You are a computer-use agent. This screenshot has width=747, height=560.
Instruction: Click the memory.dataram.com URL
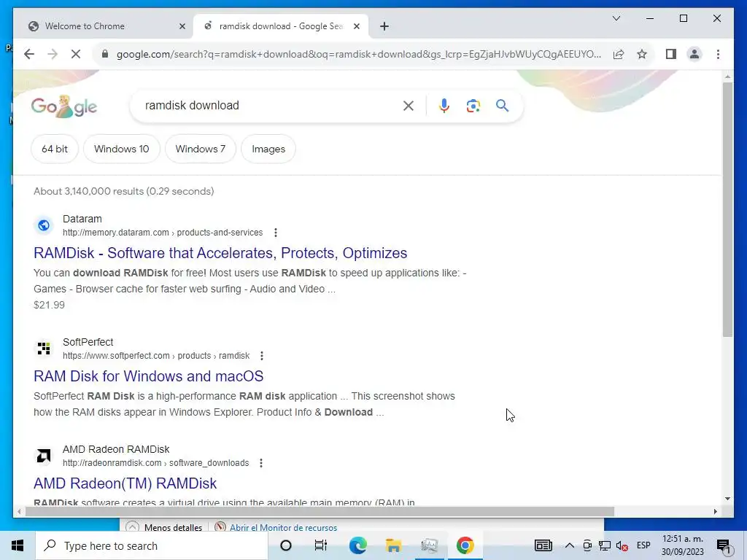163,233
